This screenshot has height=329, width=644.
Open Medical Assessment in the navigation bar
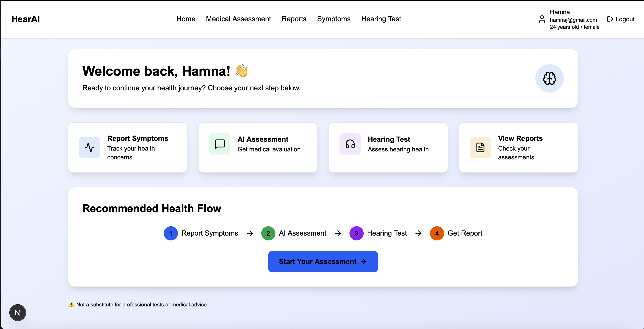click(x=238, y=19)
